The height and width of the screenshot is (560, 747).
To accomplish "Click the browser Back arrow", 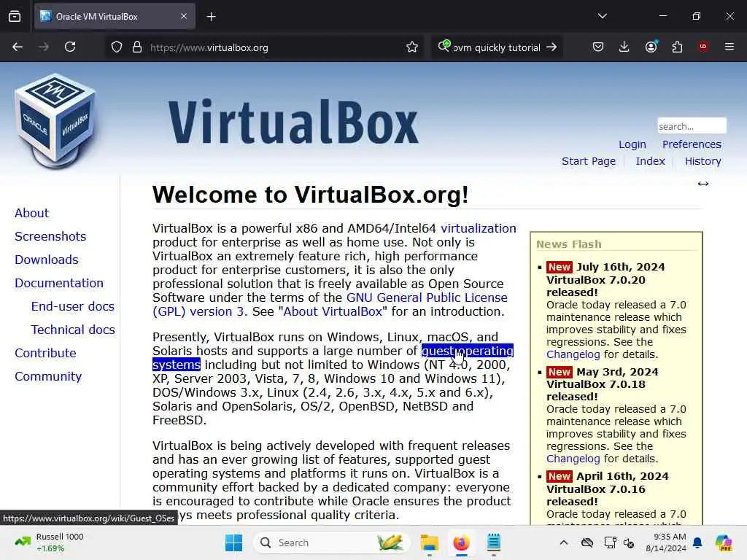I will tap(18, 47).
